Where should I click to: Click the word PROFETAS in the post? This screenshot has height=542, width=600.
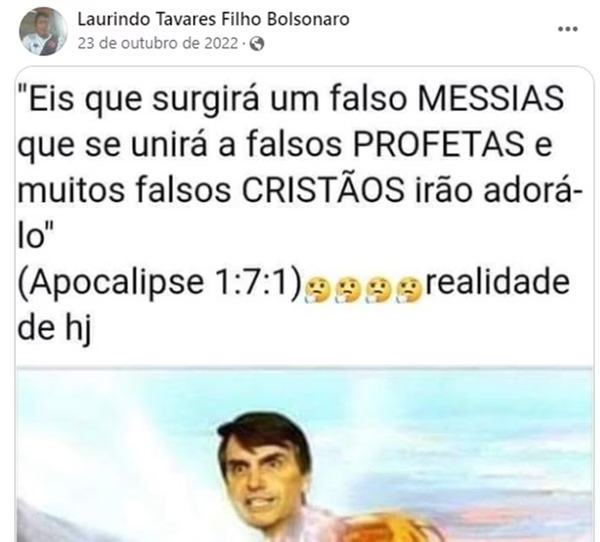coord(439,144)
